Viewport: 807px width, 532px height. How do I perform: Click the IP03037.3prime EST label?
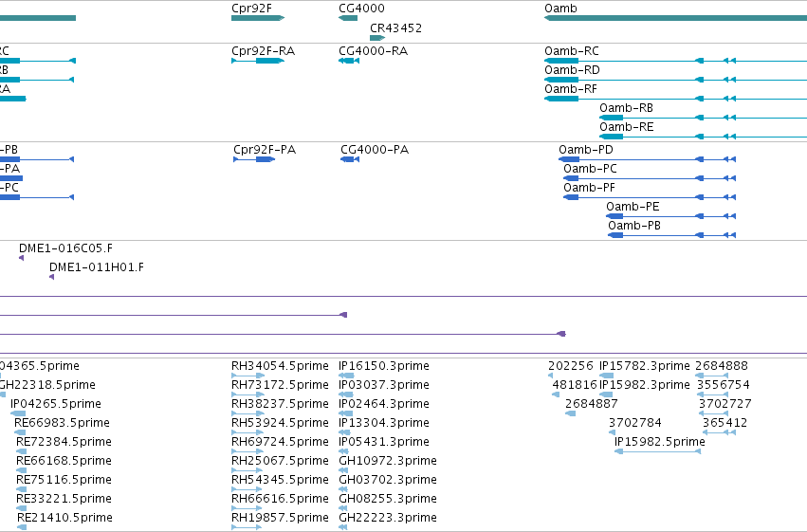384,385
